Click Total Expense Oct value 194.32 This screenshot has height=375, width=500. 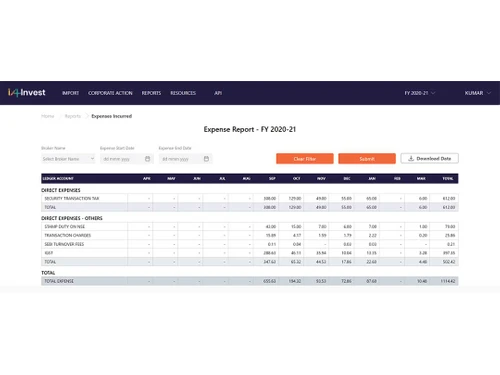click(x=295, y=281)
